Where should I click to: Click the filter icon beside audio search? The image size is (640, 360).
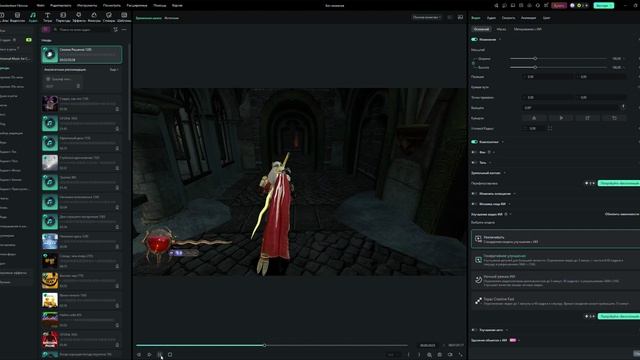point(116,29)
